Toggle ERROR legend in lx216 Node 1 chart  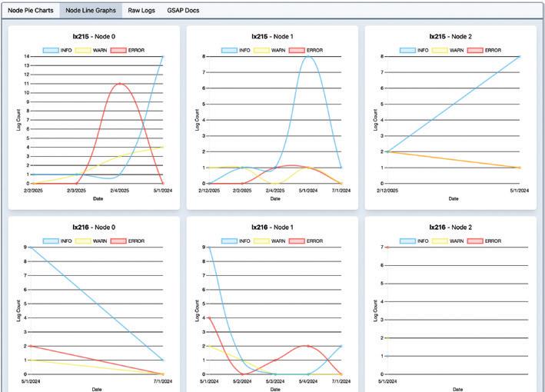pos(306,241)
